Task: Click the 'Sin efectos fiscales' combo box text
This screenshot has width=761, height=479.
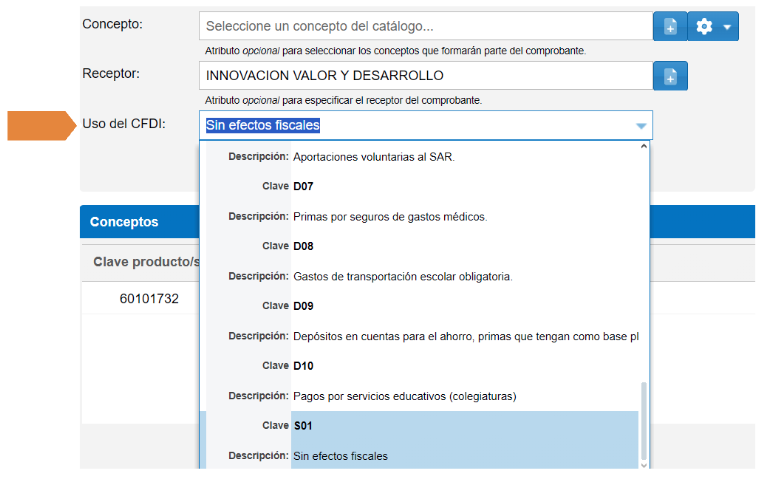Action: [262, 125]
